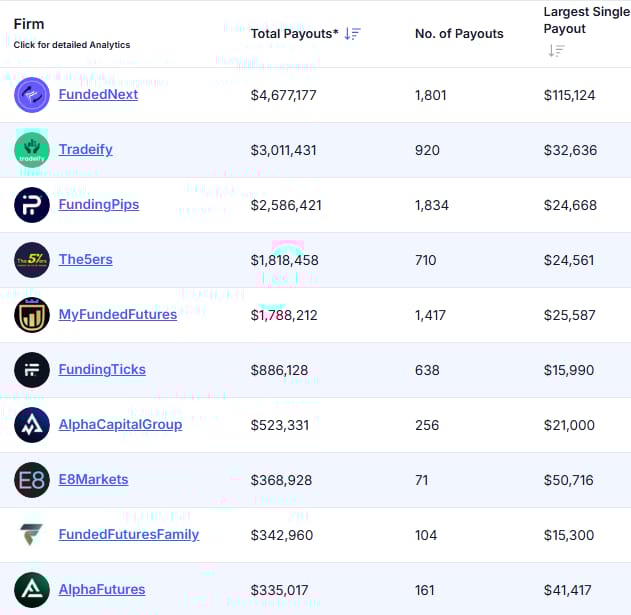Click the FundedFuturesFamily logo icon

32,535
